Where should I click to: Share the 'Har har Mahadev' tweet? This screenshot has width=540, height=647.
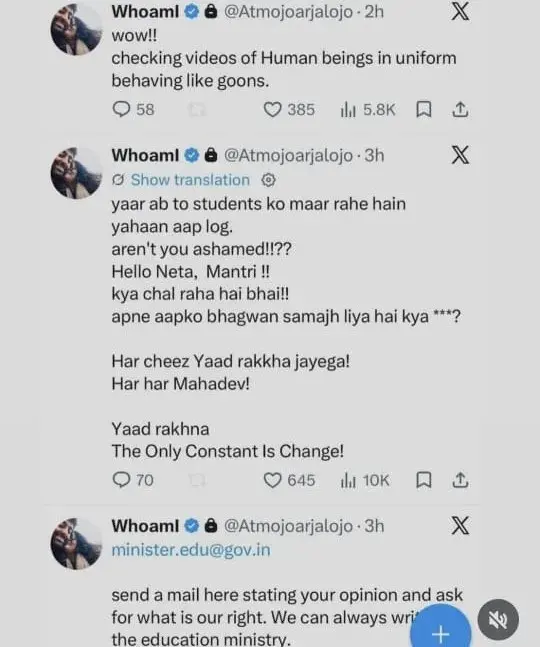(460, 480)
